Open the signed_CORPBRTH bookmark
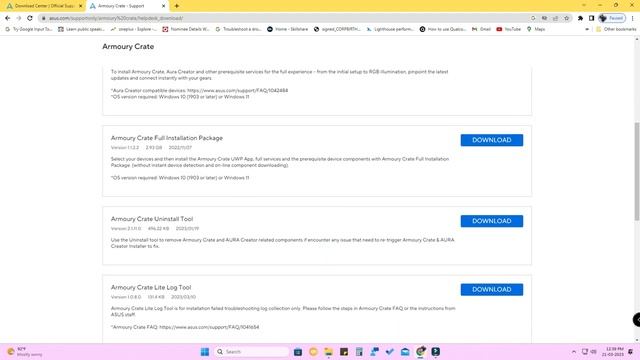 [x=337, y=29]
